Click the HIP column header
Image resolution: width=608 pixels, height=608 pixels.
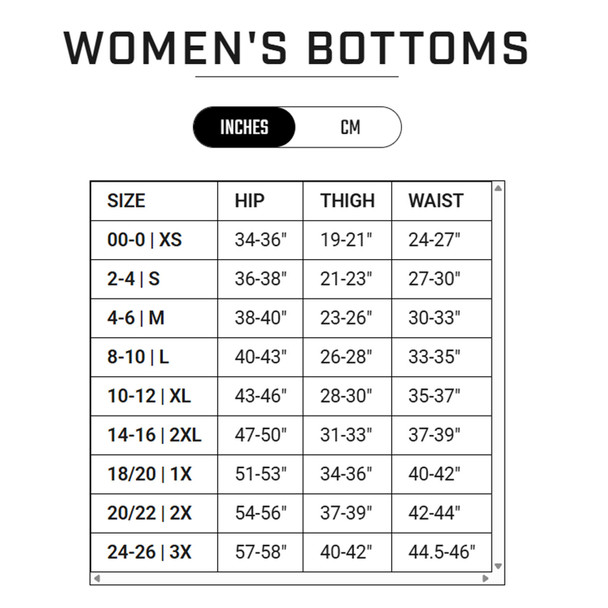[249, 200]
